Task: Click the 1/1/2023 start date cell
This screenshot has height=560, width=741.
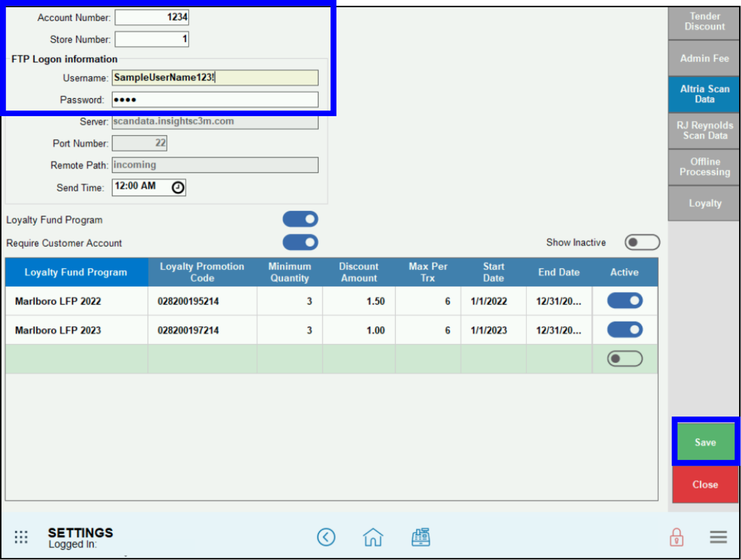Action: point(493,331)
